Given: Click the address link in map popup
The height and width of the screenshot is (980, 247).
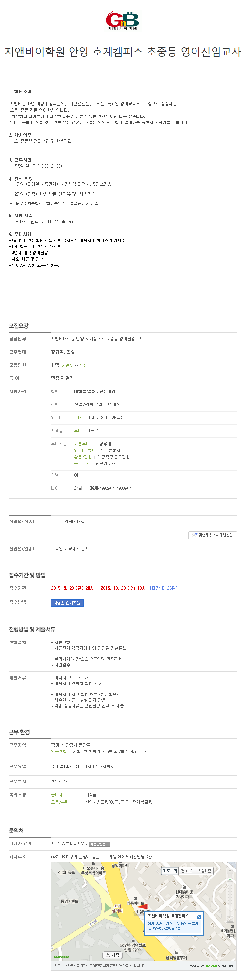Looking at the screenshot, I should click(173, 926).
